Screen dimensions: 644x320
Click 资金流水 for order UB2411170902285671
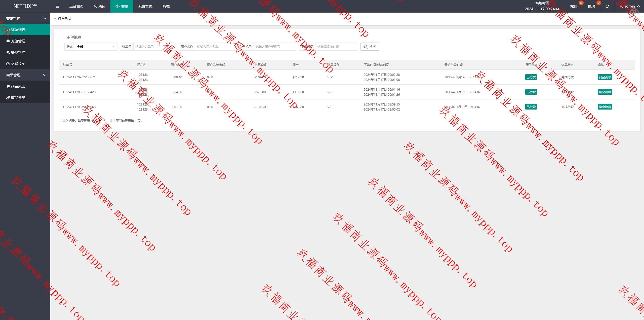coord(605,77)
